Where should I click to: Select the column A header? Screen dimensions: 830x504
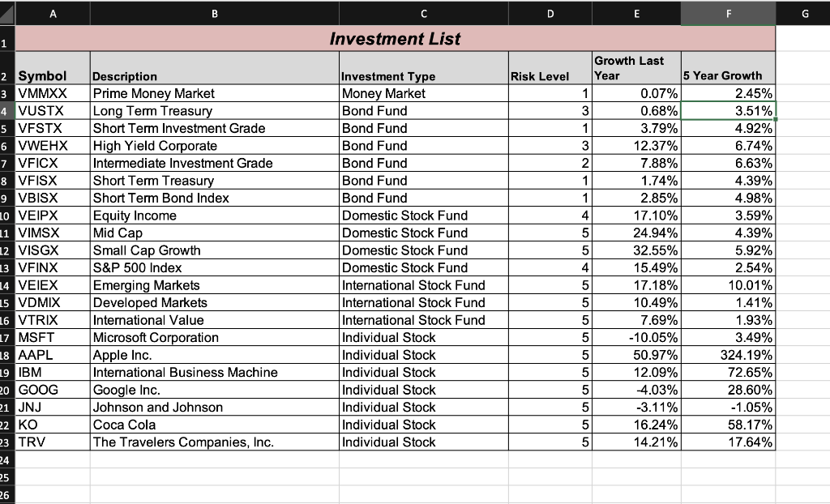tap(53, 13)
